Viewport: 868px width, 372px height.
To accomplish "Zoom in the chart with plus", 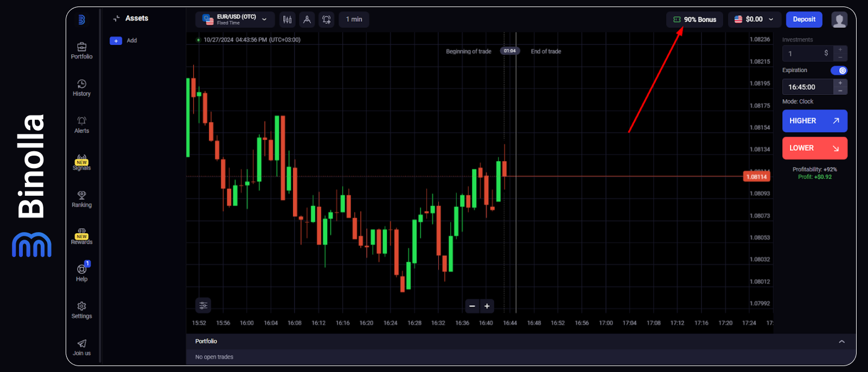I will point(487,306).
